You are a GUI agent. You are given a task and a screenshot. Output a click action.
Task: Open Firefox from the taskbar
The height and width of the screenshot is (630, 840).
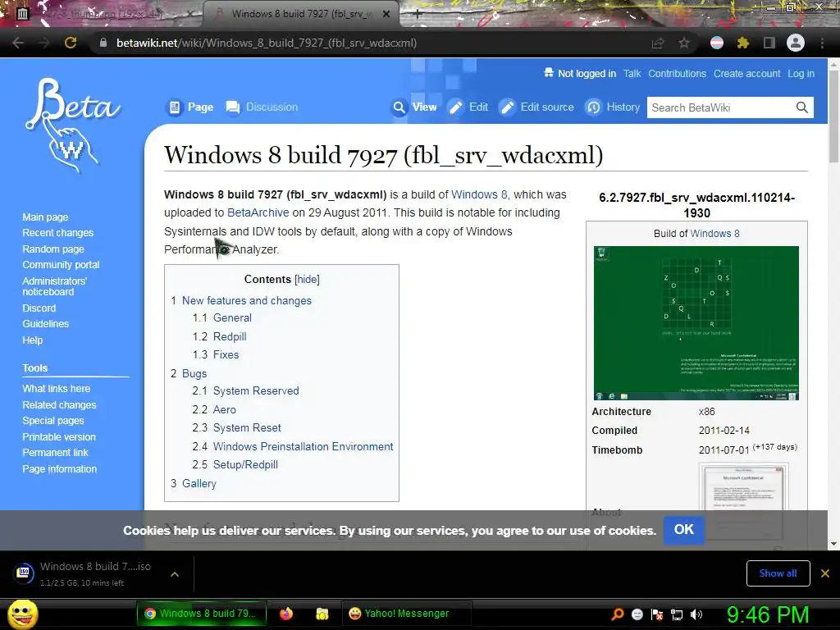pyautogui.click(x=286, y=614)
